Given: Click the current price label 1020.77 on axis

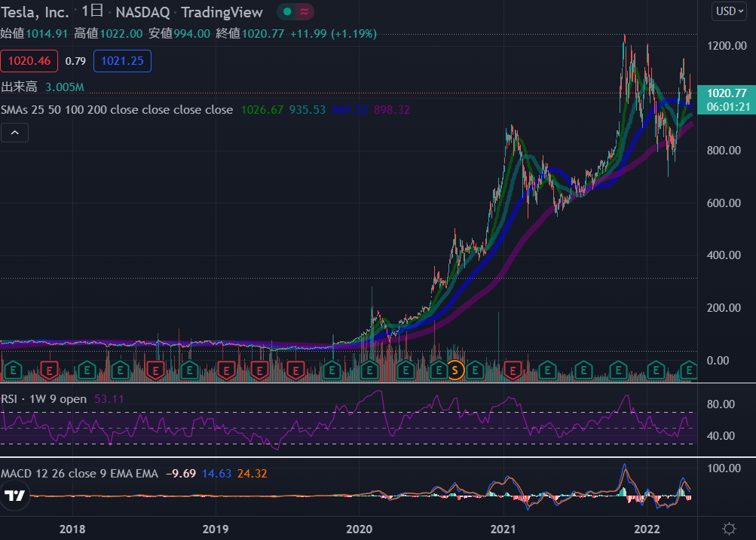Looking at the screenshot, I should click(727, 93).
